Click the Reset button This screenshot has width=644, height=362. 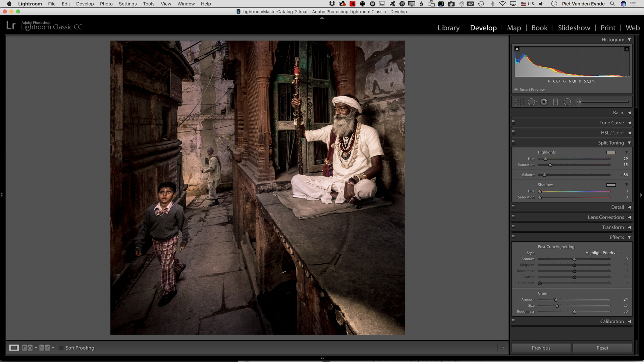tap(602, 348)
